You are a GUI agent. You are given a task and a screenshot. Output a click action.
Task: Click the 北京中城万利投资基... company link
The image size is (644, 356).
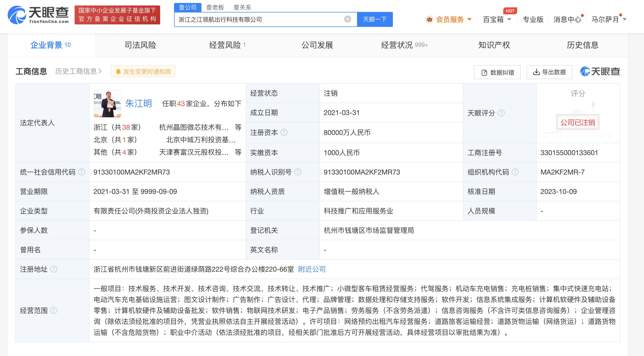point(201,140)
